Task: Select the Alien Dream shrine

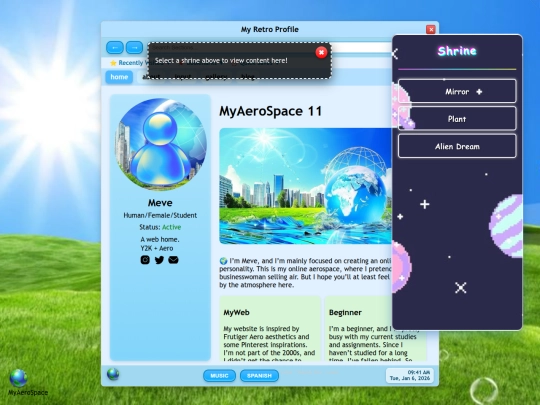Action: pos(457,146)
